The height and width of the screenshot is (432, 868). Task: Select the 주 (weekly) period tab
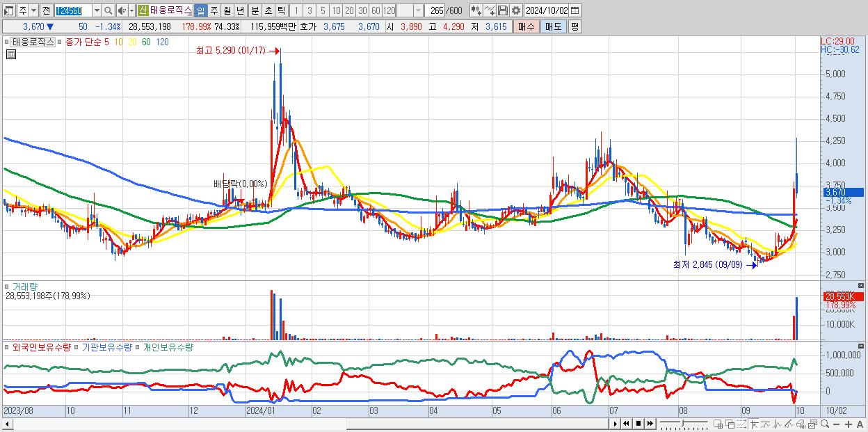coord(214,10)
